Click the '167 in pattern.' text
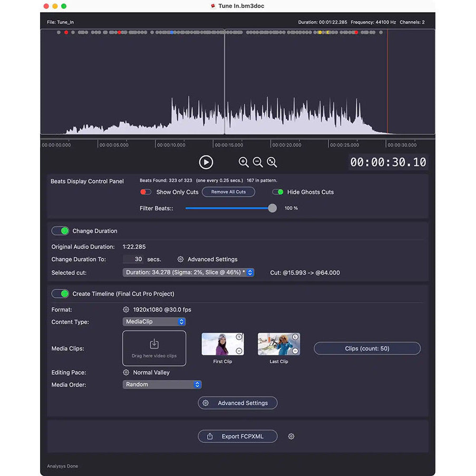The height and width of the screenshot is (476, 476). (x=261, y=180)
